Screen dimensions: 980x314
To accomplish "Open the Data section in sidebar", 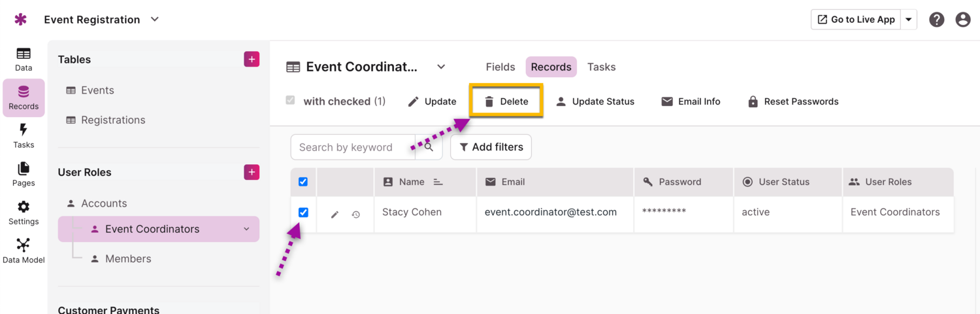I will point(24,59).
